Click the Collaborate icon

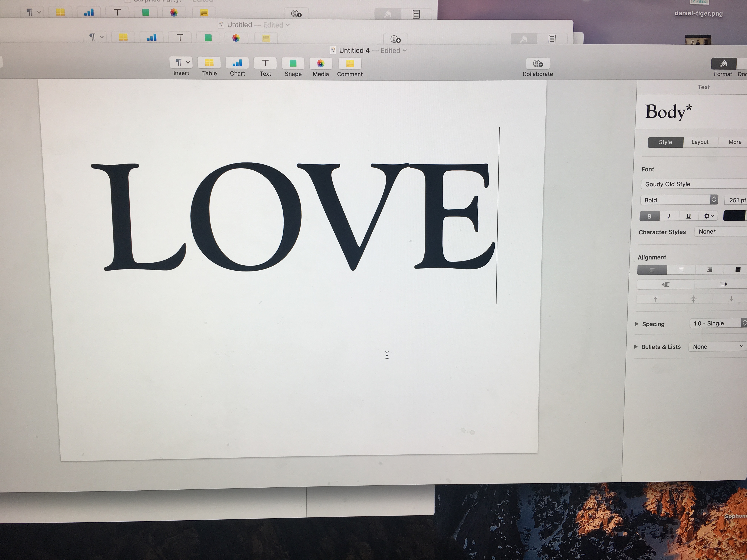click(x=538, y=64)
